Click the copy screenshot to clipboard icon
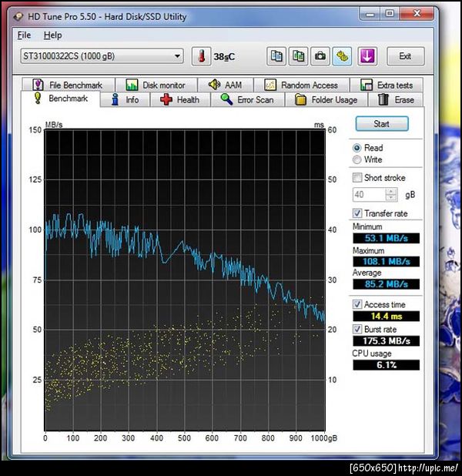This screenshot has height=476, width=462. pos(299,56)
